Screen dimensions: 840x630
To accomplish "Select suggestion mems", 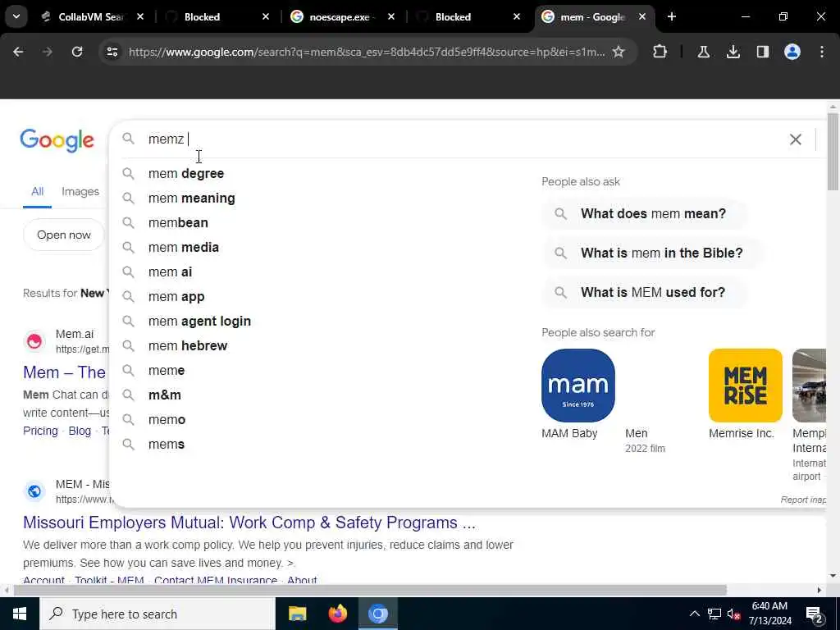I will pyautogui.click(x=166, y=445).
